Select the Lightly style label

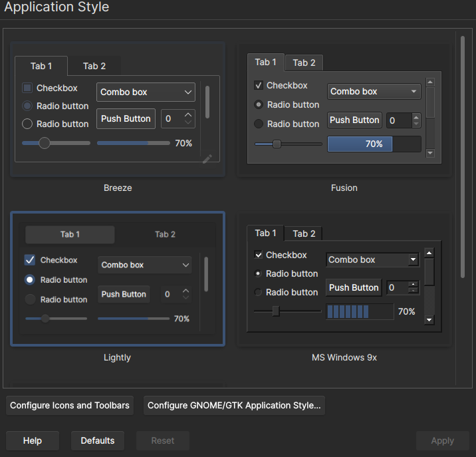coord(117,357)
